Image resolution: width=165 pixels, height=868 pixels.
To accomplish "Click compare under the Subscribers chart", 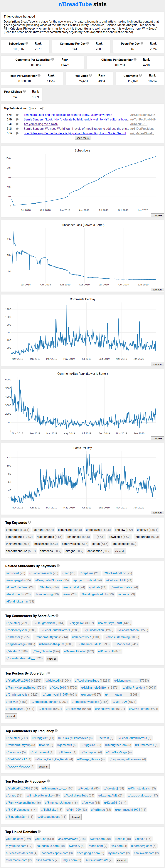I will pos(157,215).
